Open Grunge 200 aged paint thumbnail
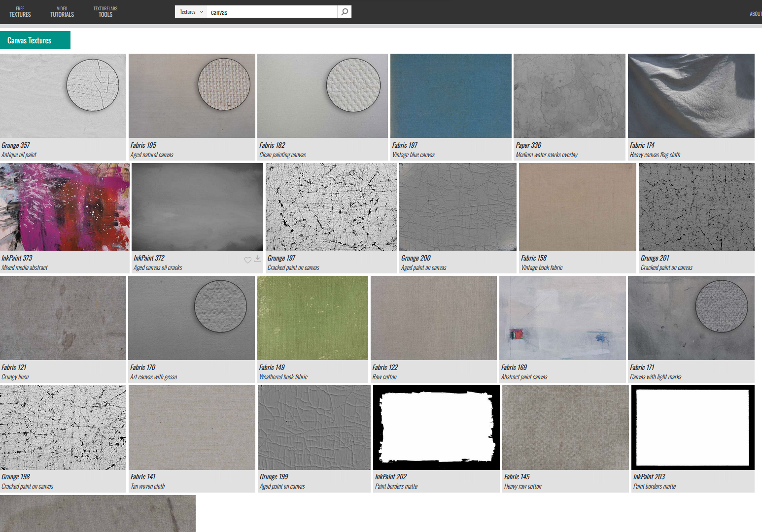 [458, 207]
